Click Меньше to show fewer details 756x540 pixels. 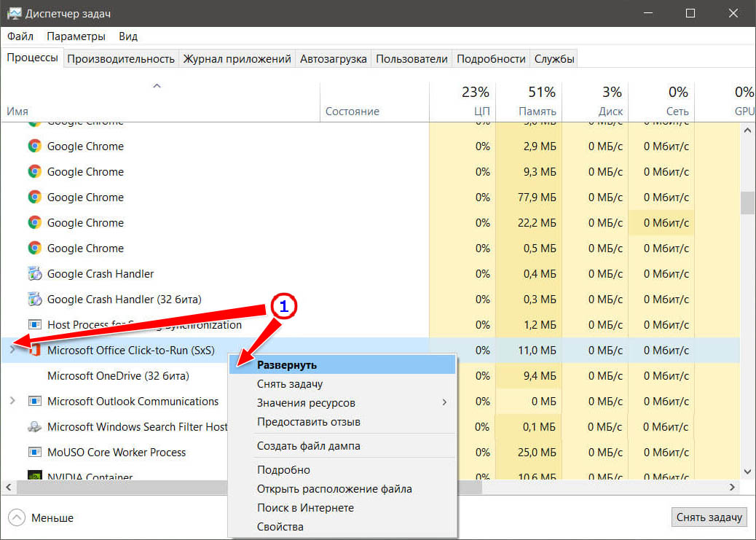click(x=52, y=518)
